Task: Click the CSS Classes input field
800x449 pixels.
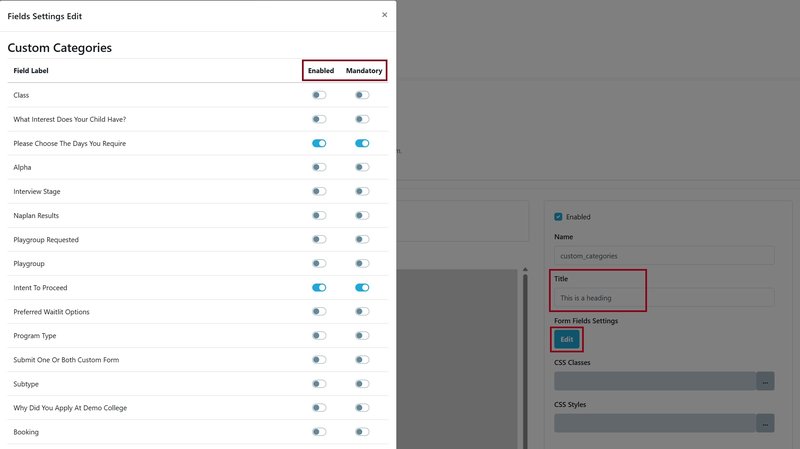Action: click(655, 381)
